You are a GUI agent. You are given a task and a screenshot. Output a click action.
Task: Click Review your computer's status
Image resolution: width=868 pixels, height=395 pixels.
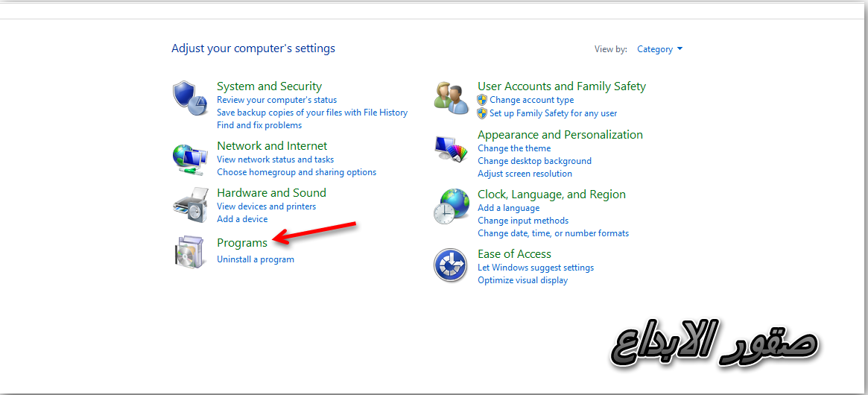pos(276,100)
